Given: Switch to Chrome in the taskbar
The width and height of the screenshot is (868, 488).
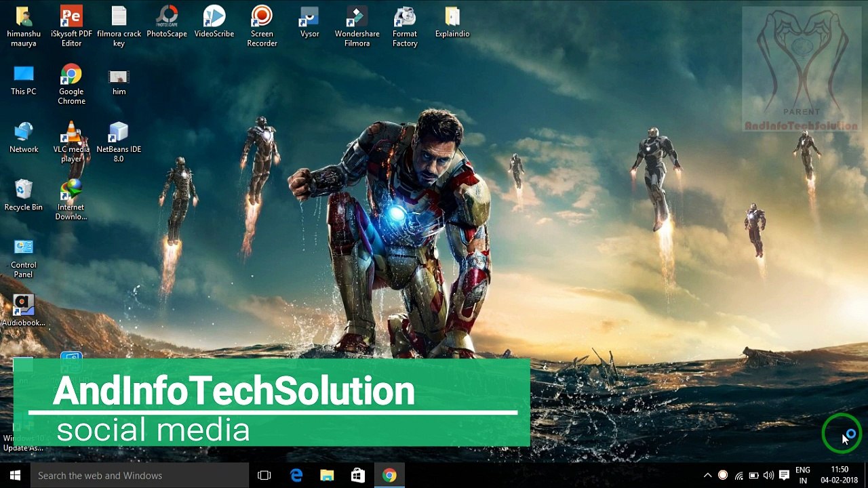Looking at the screenshot, I should (389, 475).
